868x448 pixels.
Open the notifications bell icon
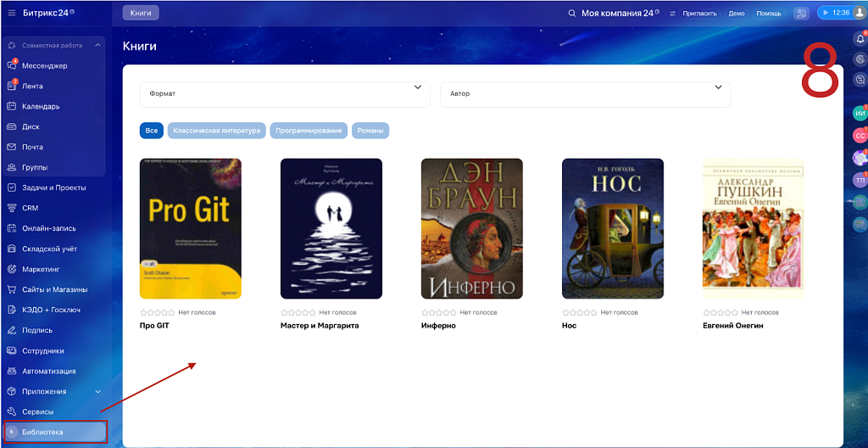pos(860,39)
